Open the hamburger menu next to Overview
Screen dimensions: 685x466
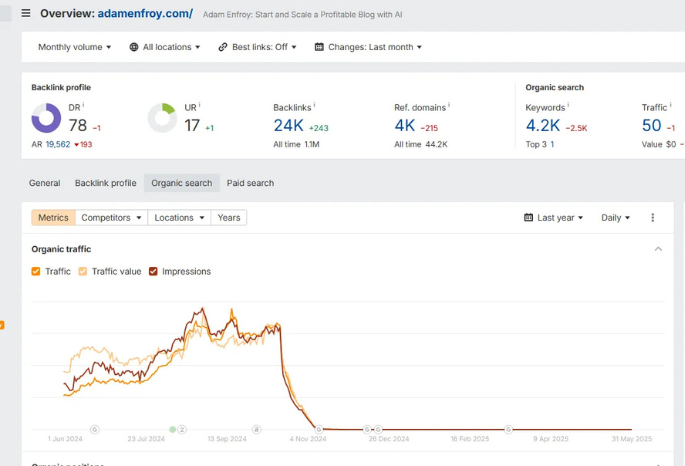click(26, 13)
